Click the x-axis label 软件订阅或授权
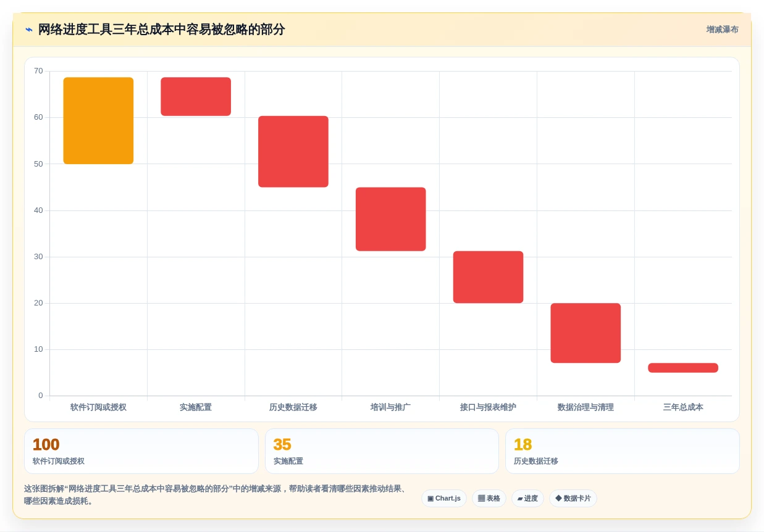The image size is (764, 532). 98,407
